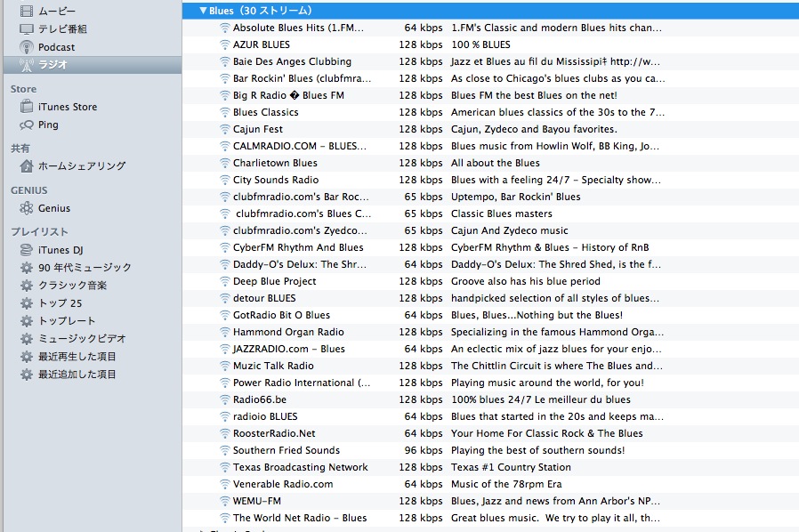
Task: Open the iTunes Store bag icon
Action: pyautogui.click(x=27, y=107)
